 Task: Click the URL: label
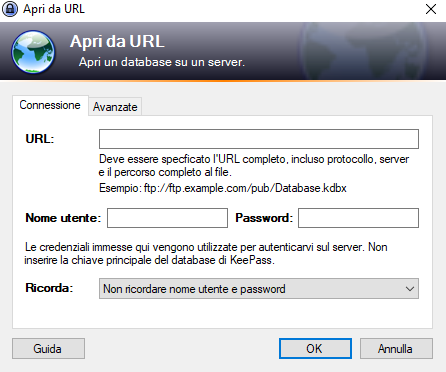pyautogui.click(x=40, y=139)
